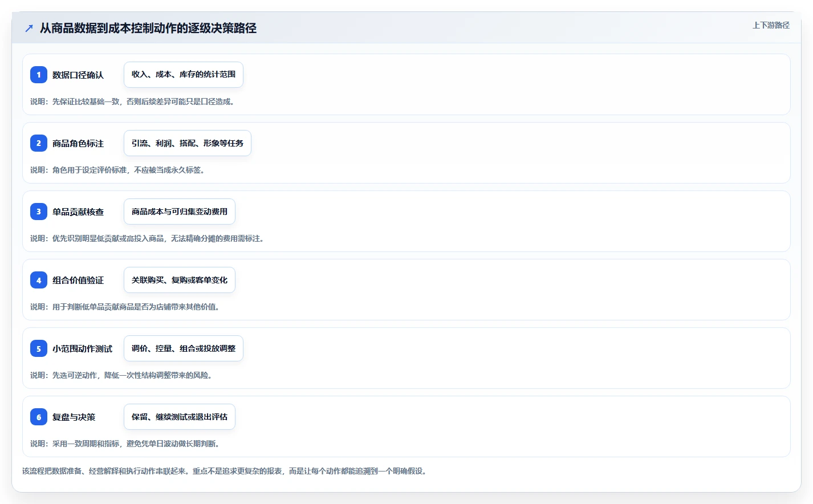Click the title 从商品数据到成本控制动作的逐级决策路径
This screenshot has height=504, width=813.
pos(148,28)
